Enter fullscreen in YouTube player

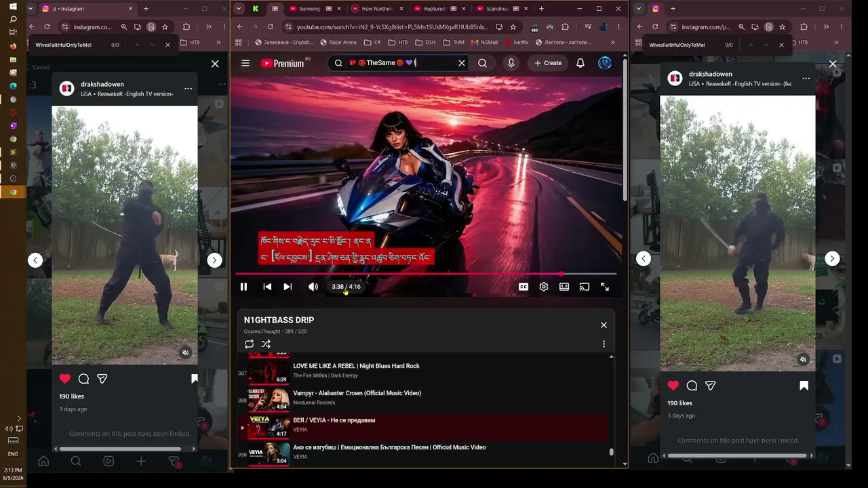(x=605, y=287)
